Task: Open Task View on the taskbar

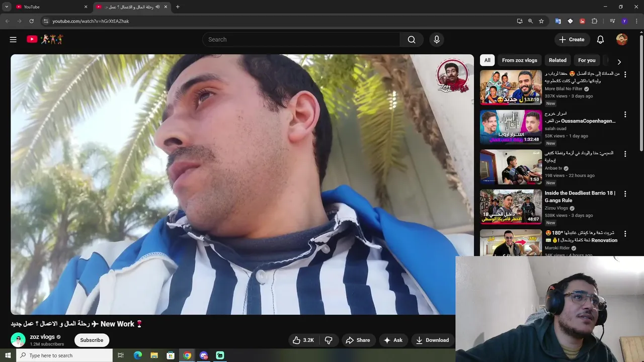Action: (121, 355)
